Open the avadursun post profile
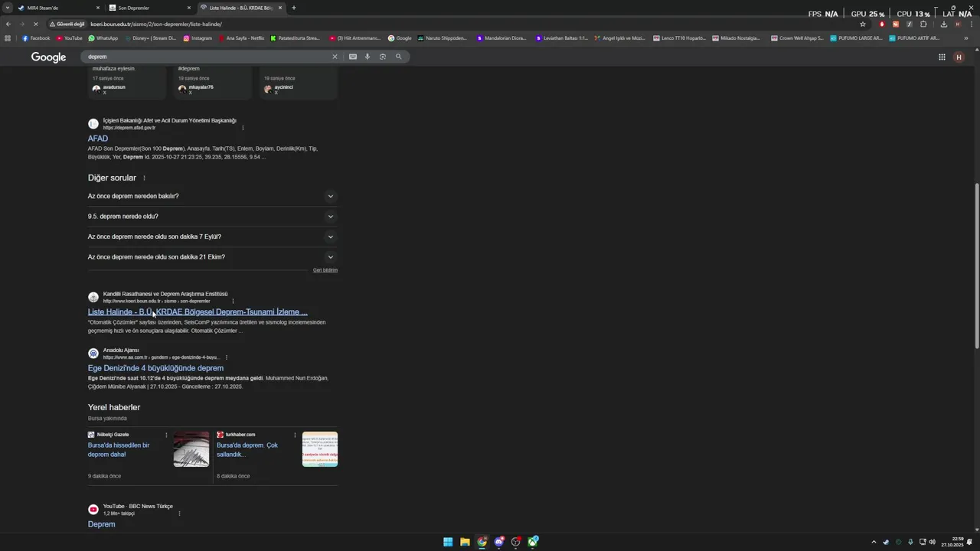Screen dimensions: 980x551 (x=109, y=88)
